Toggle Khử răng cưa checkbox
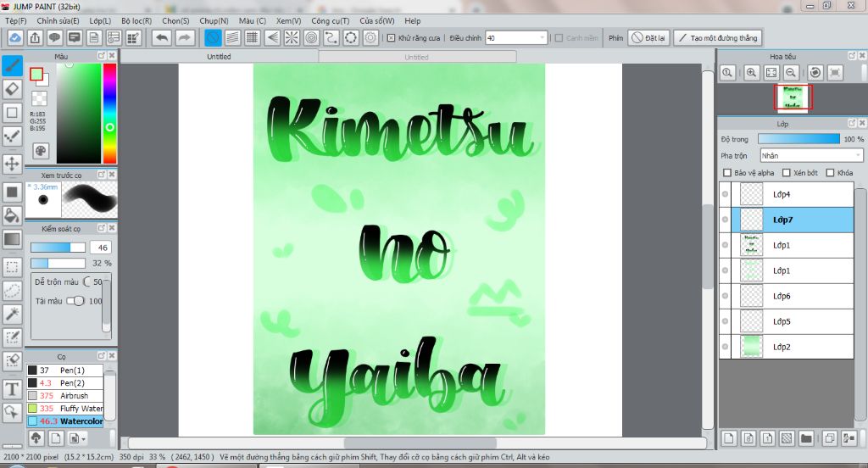The width and height of the screenshot is (868, 468). 391,38
